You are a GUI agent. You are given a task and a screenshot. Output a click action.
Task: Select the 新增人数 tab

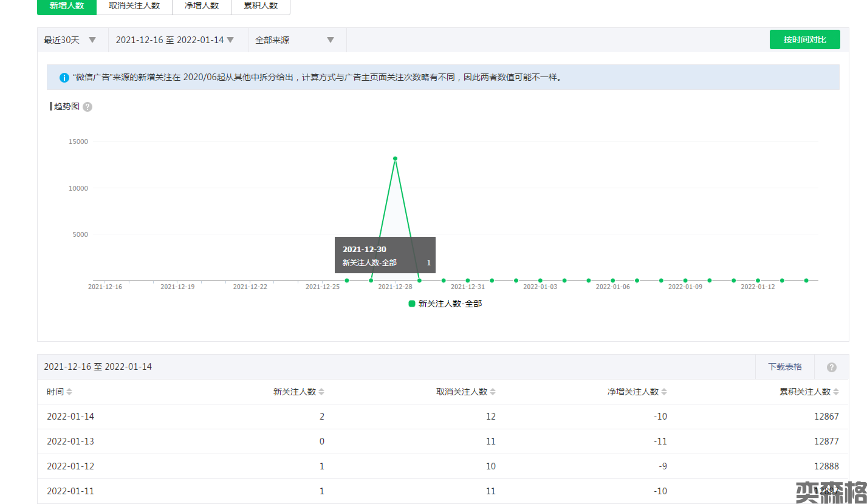click(x=67, y=6)
